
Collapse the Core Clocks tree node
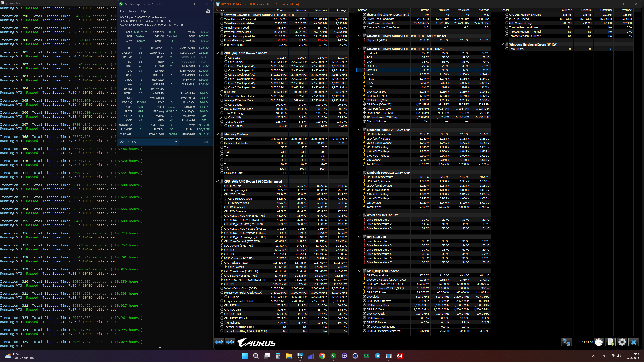click(221, 62)
